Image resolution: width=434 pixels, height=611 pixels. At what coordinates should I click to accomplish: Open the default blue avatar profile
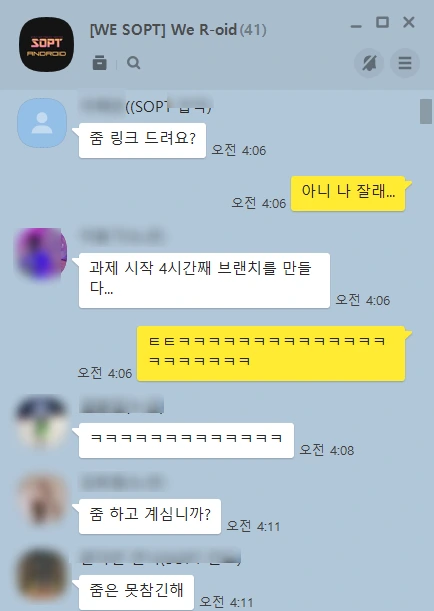click(42, 123)
